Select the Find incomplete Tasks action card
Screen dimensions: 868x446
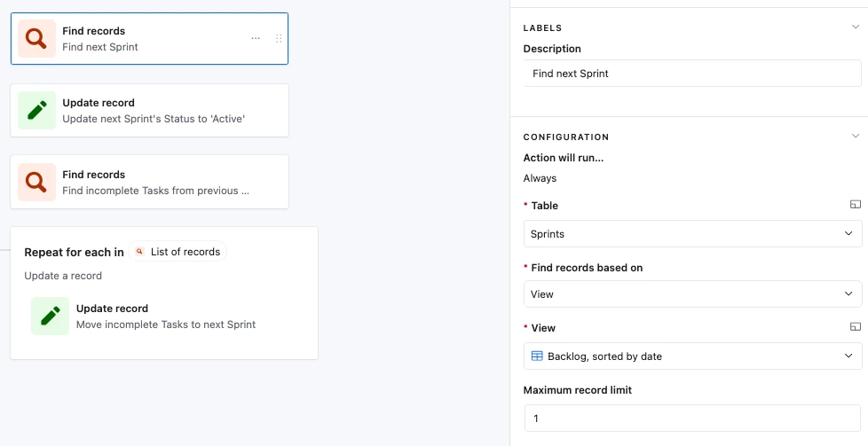pos(149,182)
